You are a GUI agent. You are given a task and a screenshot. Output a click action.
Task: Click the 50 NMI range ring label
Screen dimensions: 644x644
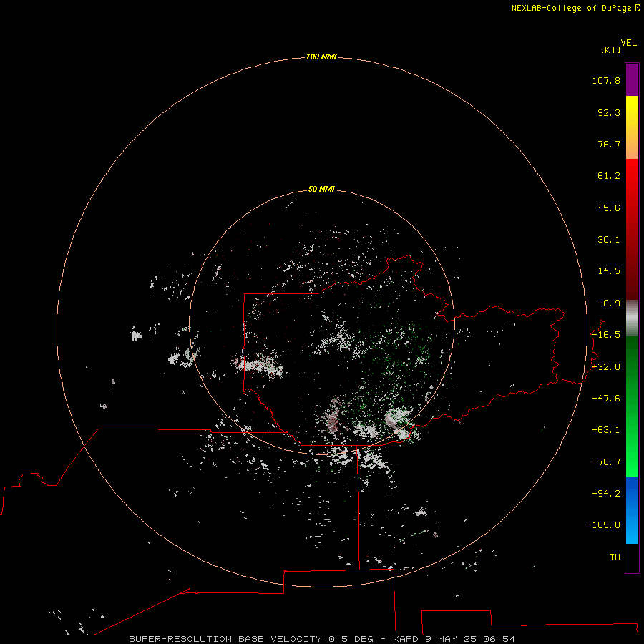321,190
